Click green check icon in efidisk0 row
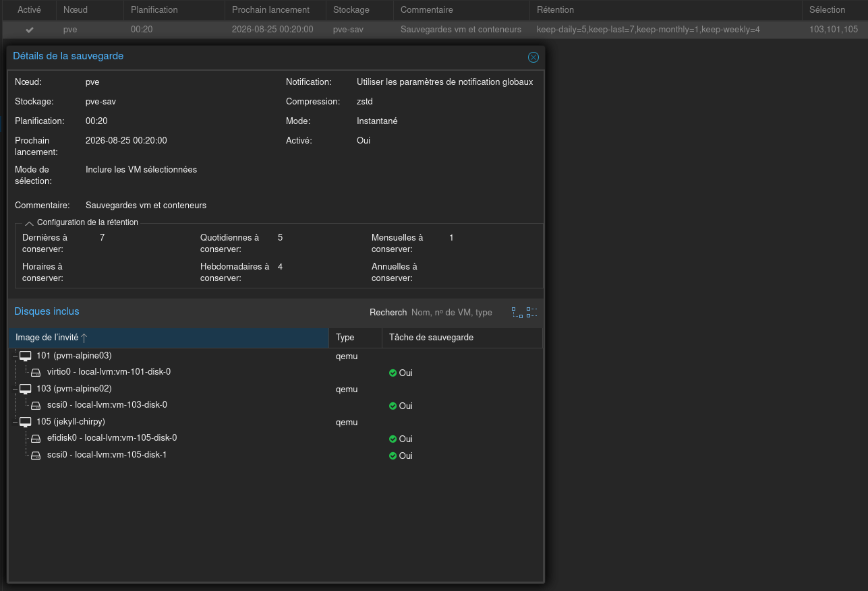Image resolution: width=868 pixels, height=591 pixels. click(393, 439)
